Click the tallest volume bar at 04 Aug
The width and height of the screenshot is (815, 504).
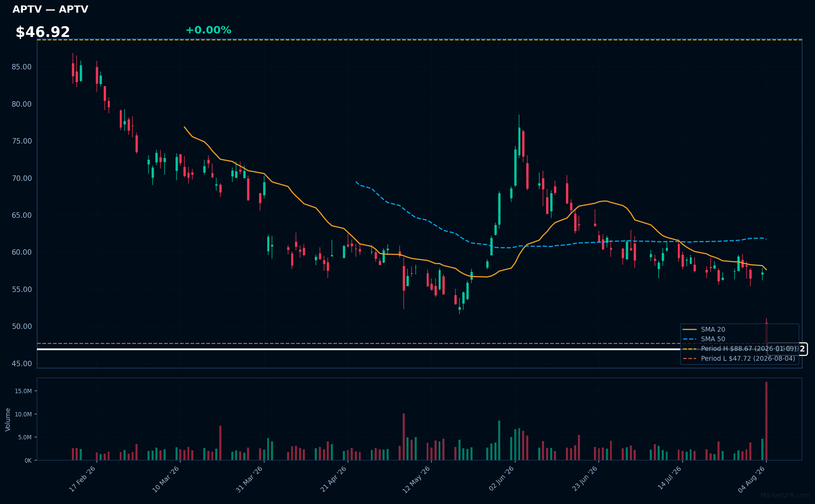(x=766, y=421)
